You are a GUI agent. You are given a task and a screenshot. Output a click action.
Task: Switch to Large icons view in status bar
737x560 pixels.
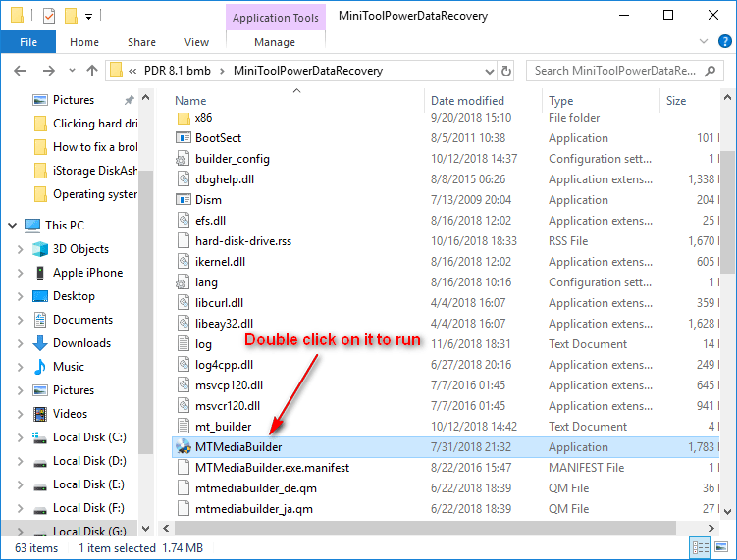click(x=721, y=547)
